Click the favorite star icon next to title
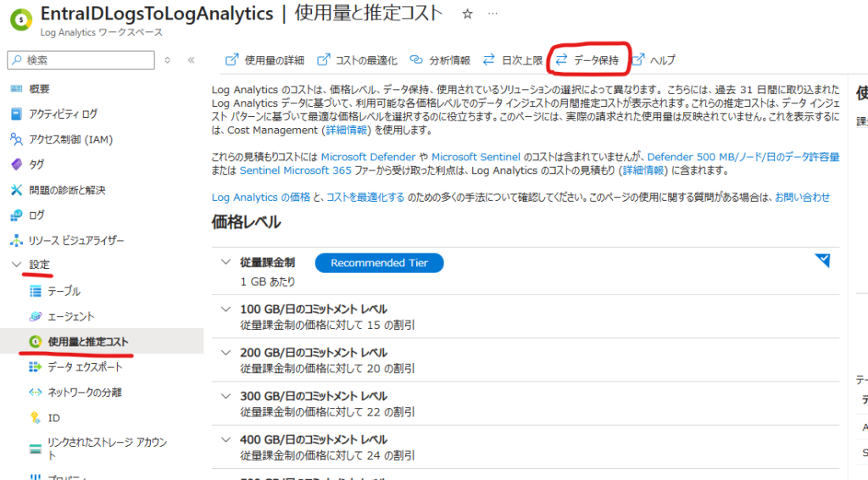The height and width of the screenshot is (480, 868). pos(467,14)
